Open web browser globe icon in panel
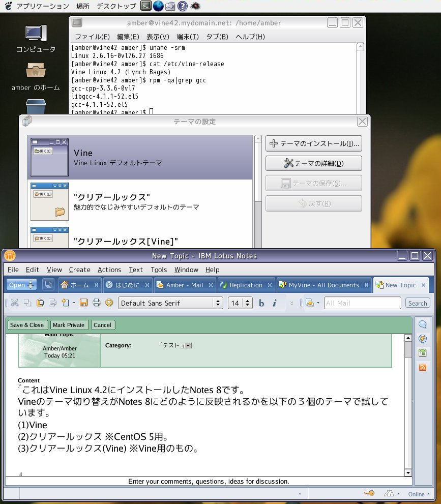Screen dimensions: 441x504 tap(158, 6)
